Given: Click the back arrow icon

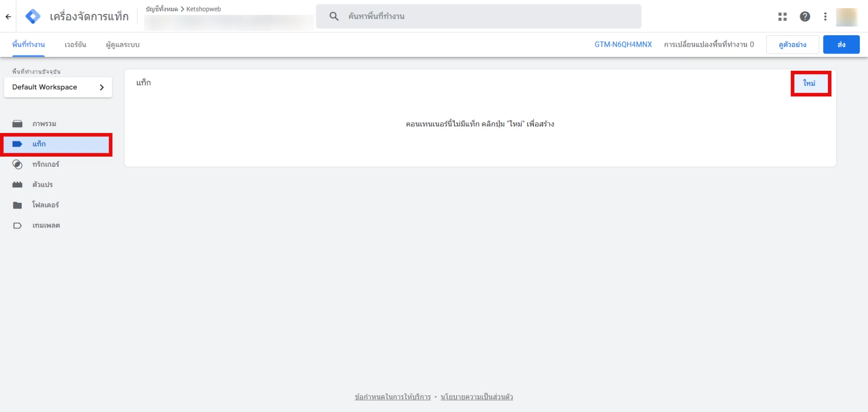Looking at the screenshot, I should point(8,16).
